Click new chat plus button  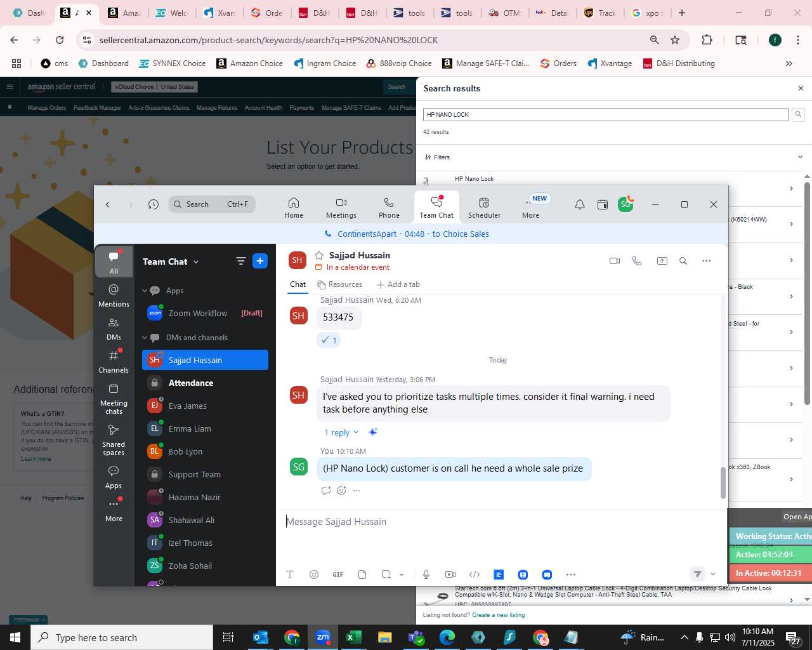click(260, 261)
